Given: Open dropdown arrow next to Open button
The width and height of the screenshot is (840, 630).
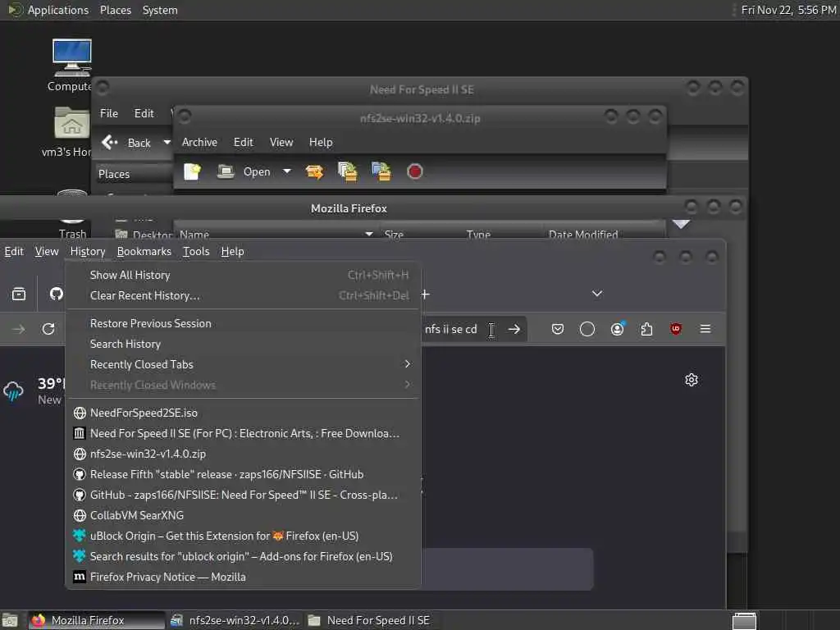Looking at the screenshot, I should (x=287, y=171).
